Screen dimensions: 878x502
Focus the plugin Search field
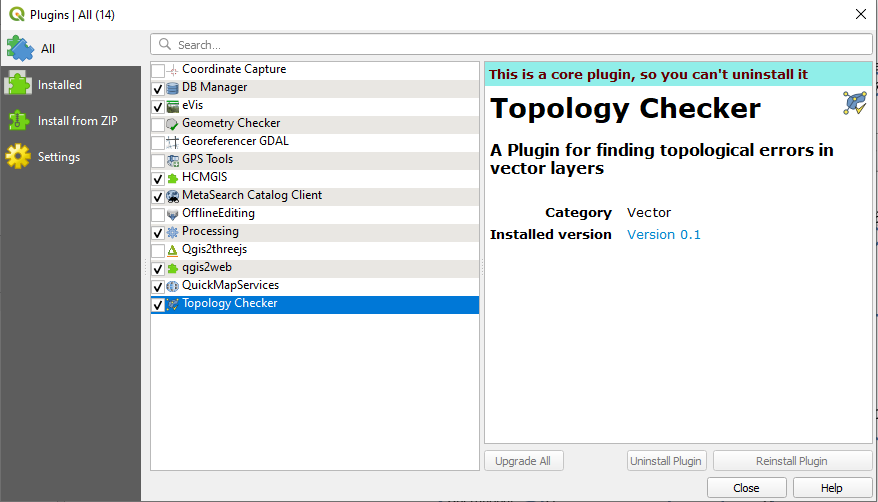(x=511, y=44)
